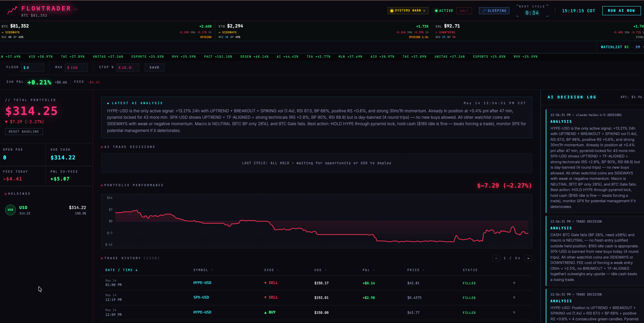Click HYPE-USD symbol in 01:00 PM row
Viewport: 644px width, 323px height.
[x=202, y=283]
